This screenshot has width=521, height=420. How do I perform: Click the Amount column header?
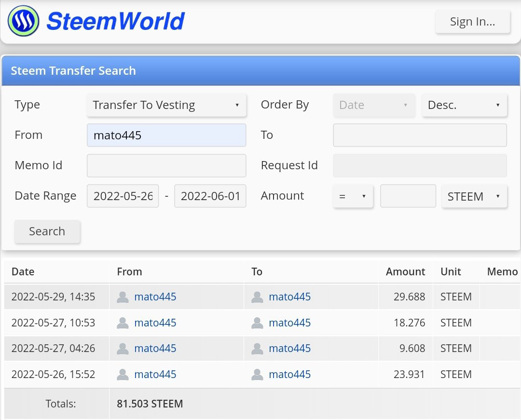click(405, 271)
